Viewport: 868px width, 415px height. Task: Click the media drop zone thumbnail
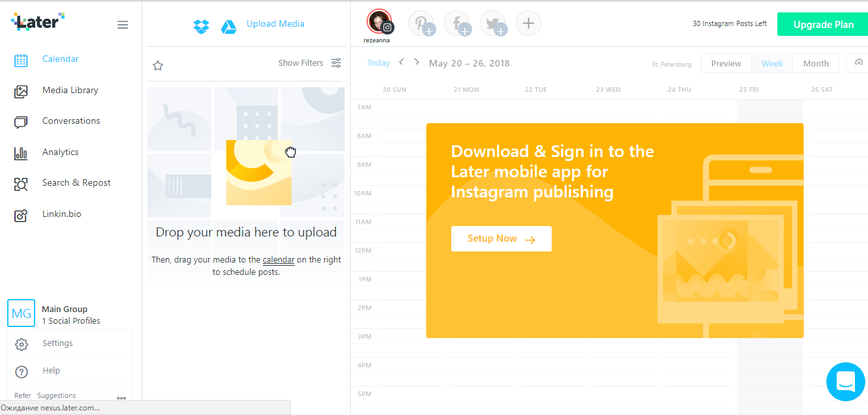pos(259,173)
